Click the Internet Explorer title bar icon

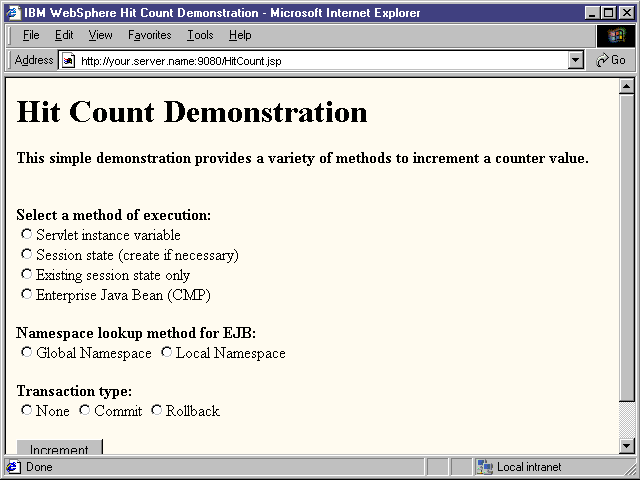click(x=13, y=13)
